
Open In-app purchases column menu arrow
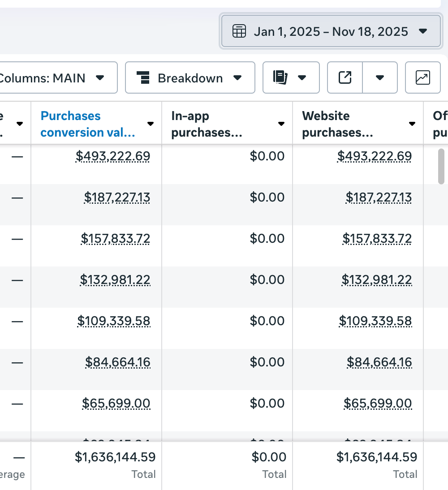coord(281,124)
